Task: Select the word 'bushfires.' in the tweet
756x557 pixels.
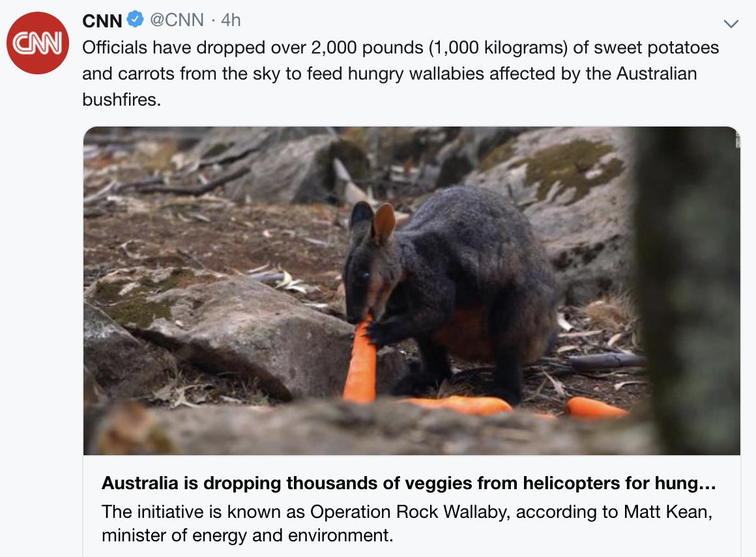Action: (x=121, y=99)
